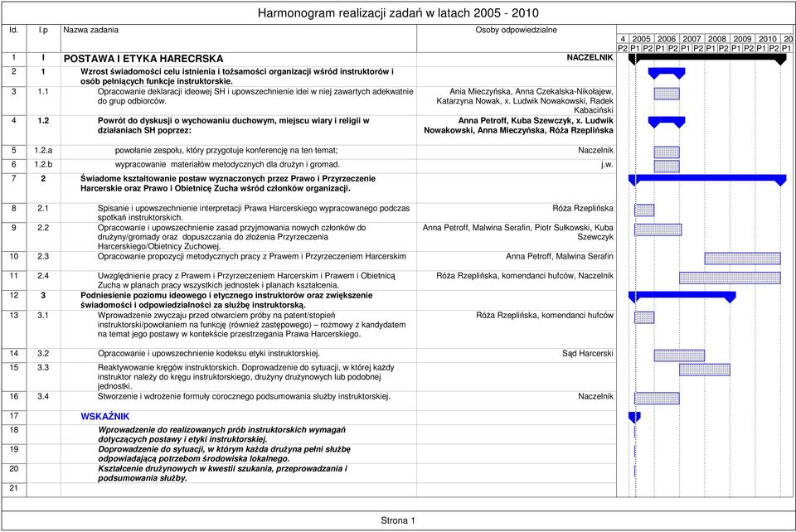796x532 pixels.
Task: Select indicator 'Doprowadzenie do sytuacji, w którym każda drużyna'
Action: pyautogui.click(x=224, y=453)
